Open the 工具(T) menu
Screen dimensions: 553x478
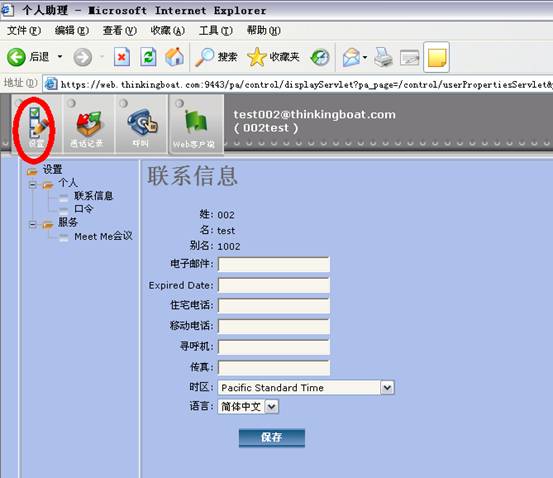215,31
